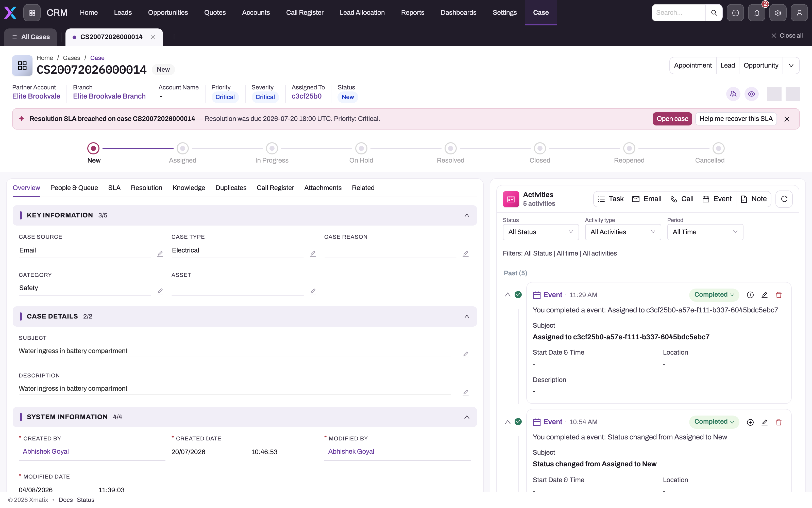The height and width of the screenshot is (508, 812).
Task: Open the Resolution tab
Action: (x=146, y=188)
